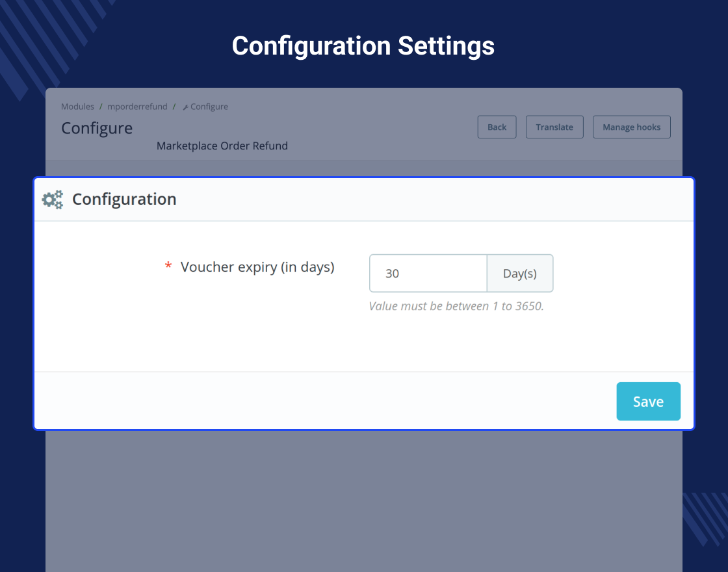Screen dimensions: 728x572
Task: Click the wrench icon in breadcrumb
Action: click(185, 107)
